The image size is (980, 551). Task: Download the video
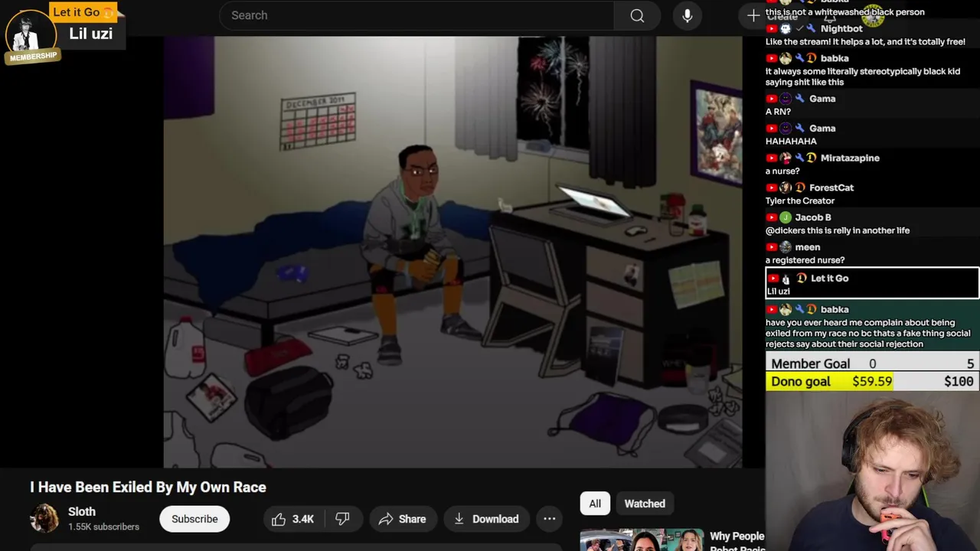click(486, 519)
